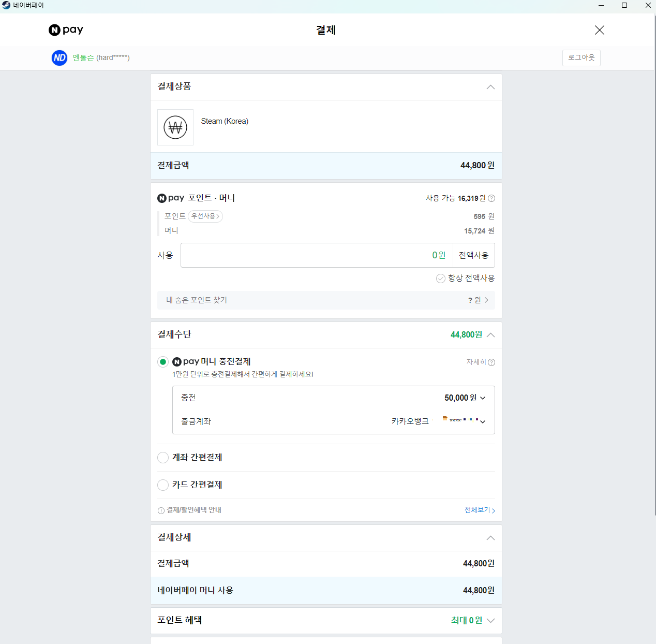Click info icon by 결제/할인혜택 안내

[161, 510]
